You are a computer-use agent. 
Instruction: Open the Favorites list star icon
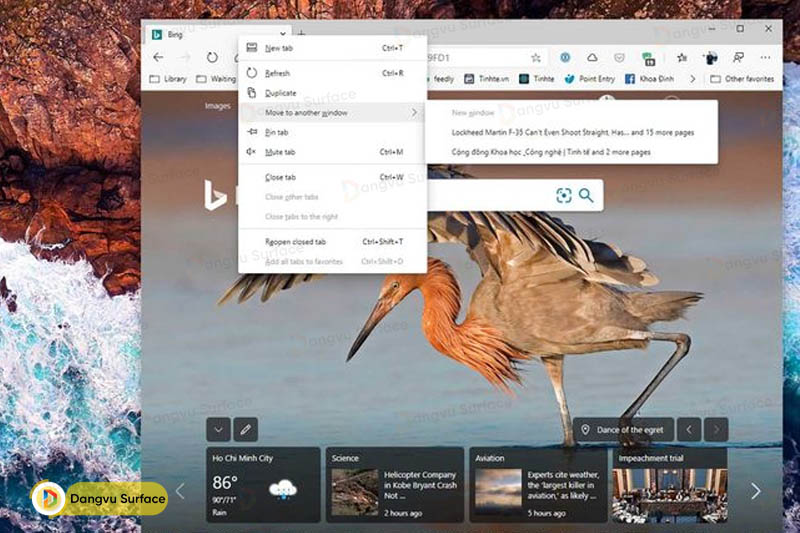click(x=682, y=58)
